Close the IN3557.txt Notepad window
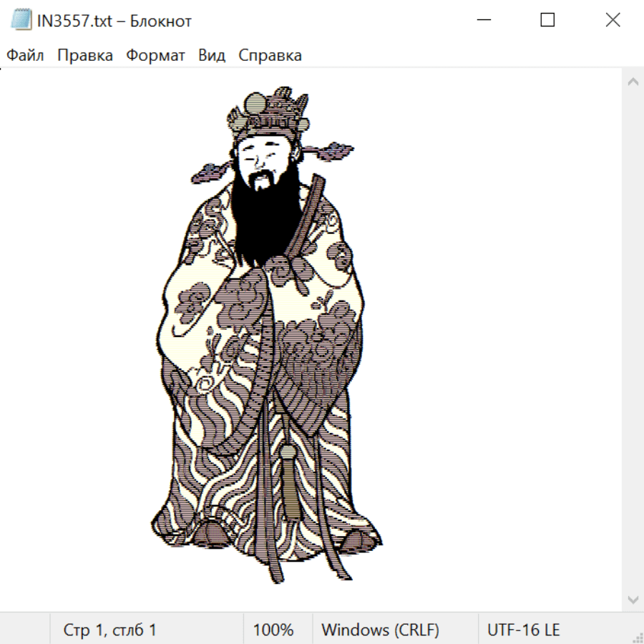Viewport: 644px width, 644px height. click(x=613, y=21)
